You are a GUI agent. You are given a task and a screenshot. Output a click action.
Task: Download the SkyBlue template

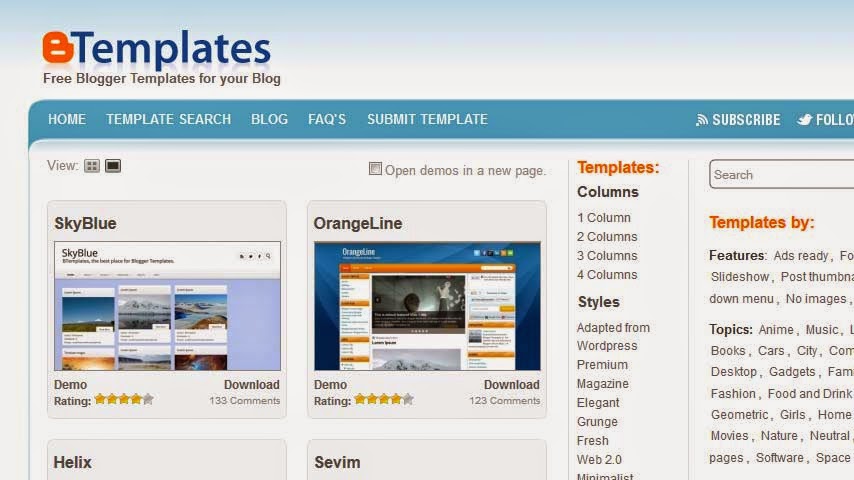[x=252, y=385]
